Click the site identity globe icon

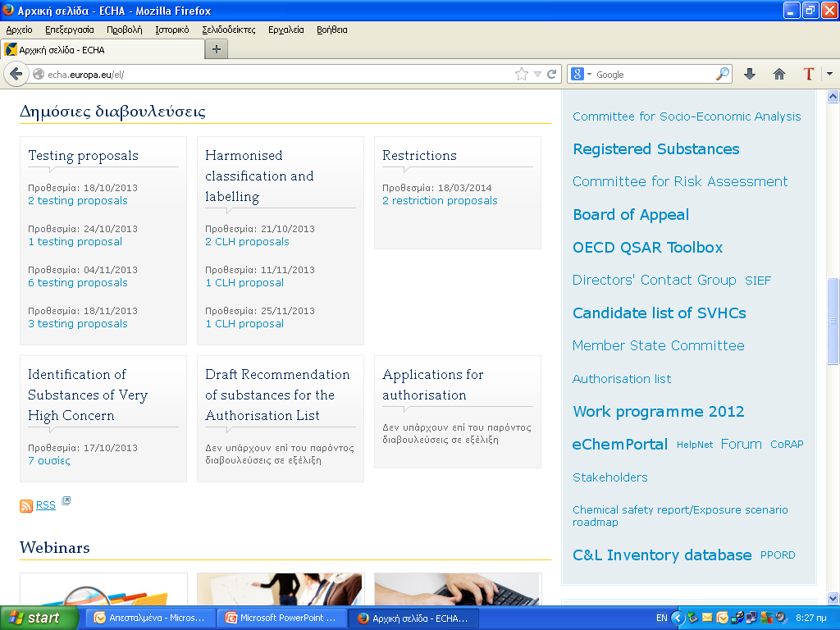tap(39, 74)
